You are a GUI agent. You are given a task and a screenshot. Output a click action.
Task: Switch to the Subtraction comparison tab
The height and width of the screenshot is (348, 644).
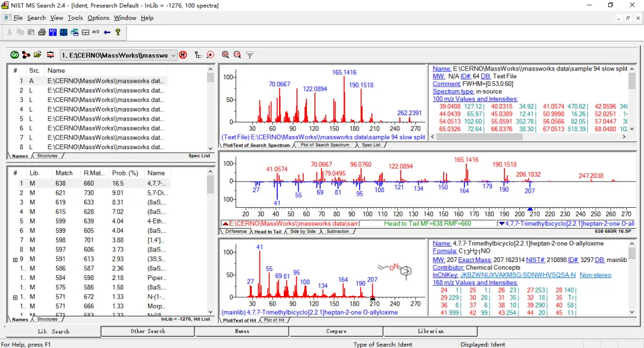[x=338, y=232]
